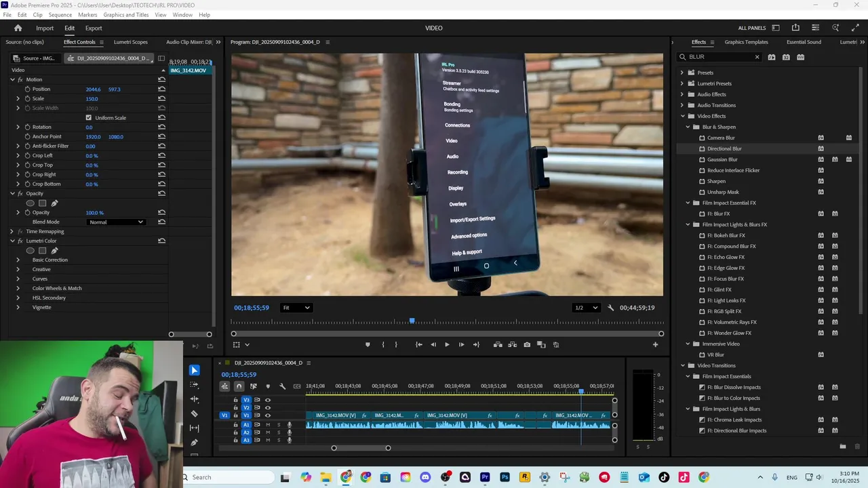Uncheck the Uniform Scale checkbox
This screenshot has height=488, width=868.
(89, 118)
